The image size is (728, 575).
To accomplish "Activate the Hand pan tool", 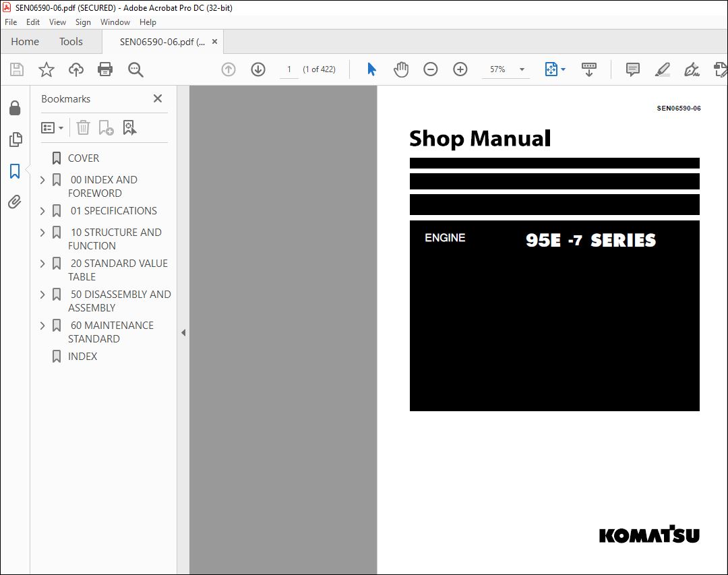I will (401, 69).
